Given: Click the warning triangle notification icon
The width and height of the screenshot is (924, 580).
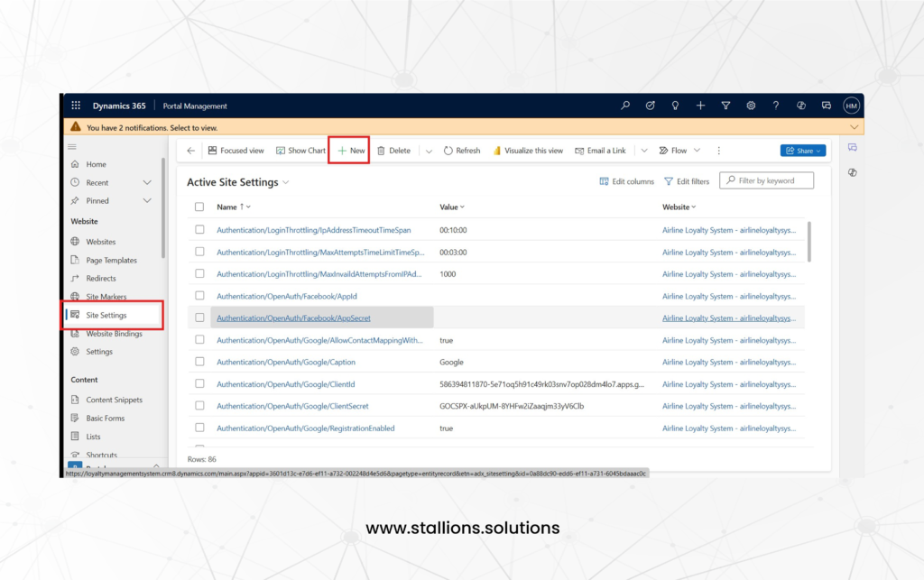Looking at the screenshot, I should pos(76,126).
